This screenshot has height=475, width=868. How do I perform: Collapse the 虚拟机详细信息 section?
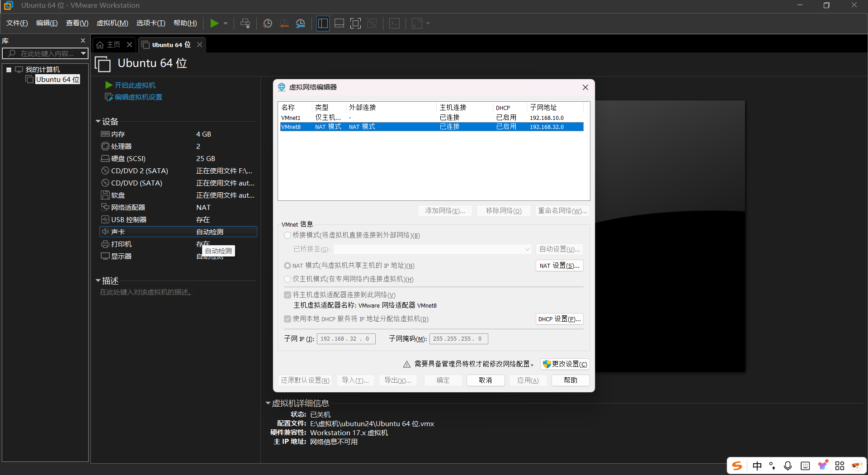pos(268,403)
